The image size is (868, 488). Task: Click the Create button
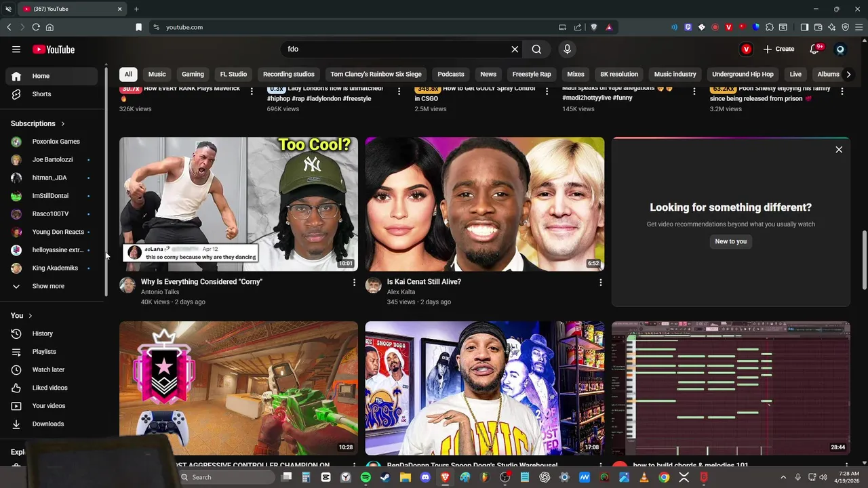coord(778,49)
